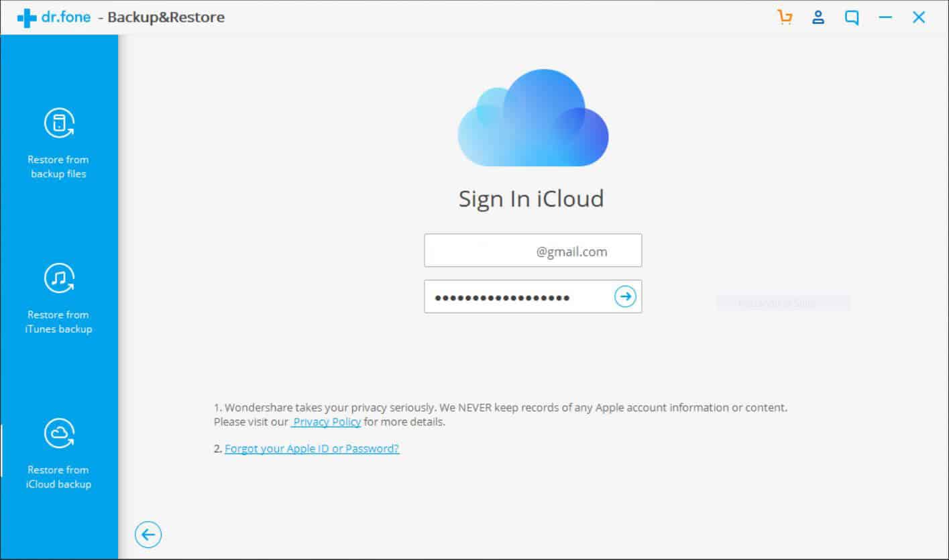Image resolution: width=949 pixels, height=560 pixels.
Task: Click the Apple ID email field
Action: [533, 250]
